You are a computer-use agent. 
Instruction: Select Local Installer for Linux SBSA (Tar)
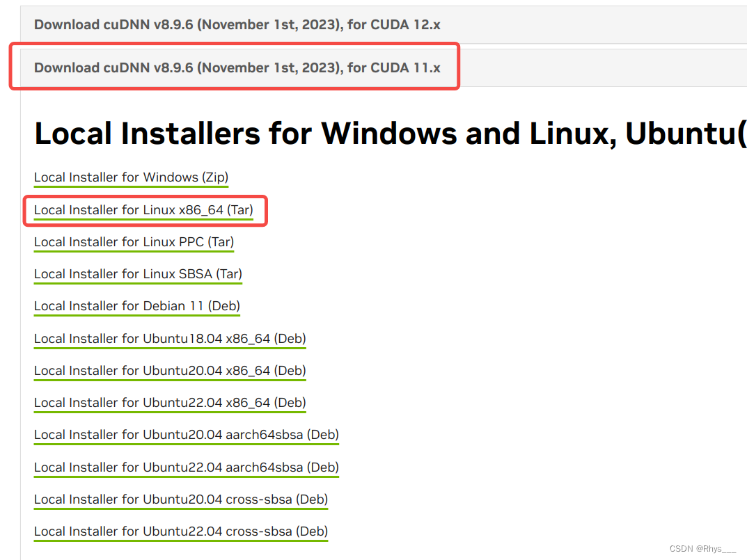(138, 274)
